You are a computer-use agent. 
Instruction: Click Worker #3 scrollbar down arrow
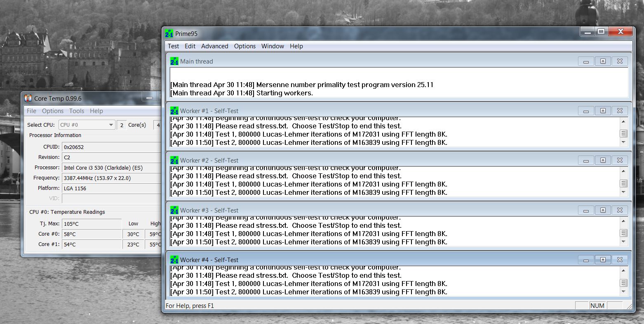tap(623, 241)
